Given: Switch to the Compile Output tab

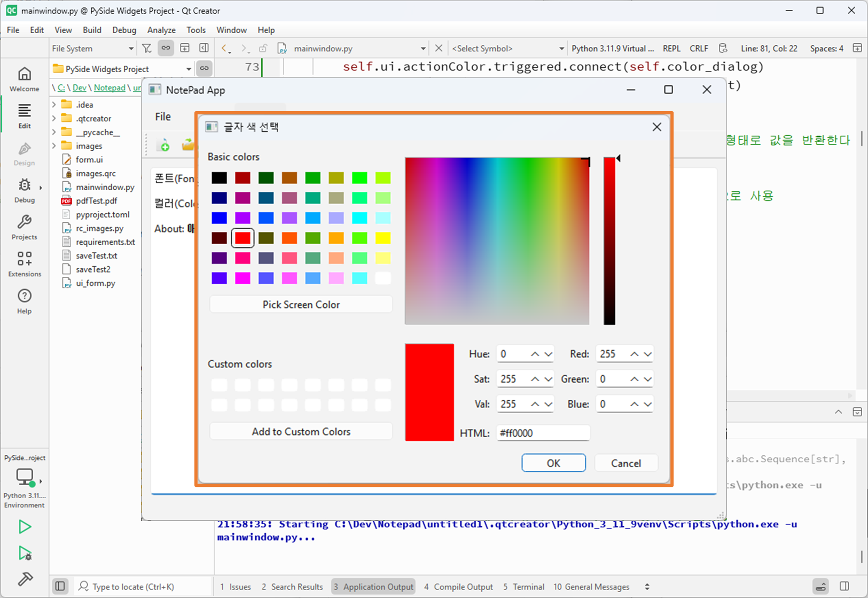Looking at the screenshot, I should point(458,586).
